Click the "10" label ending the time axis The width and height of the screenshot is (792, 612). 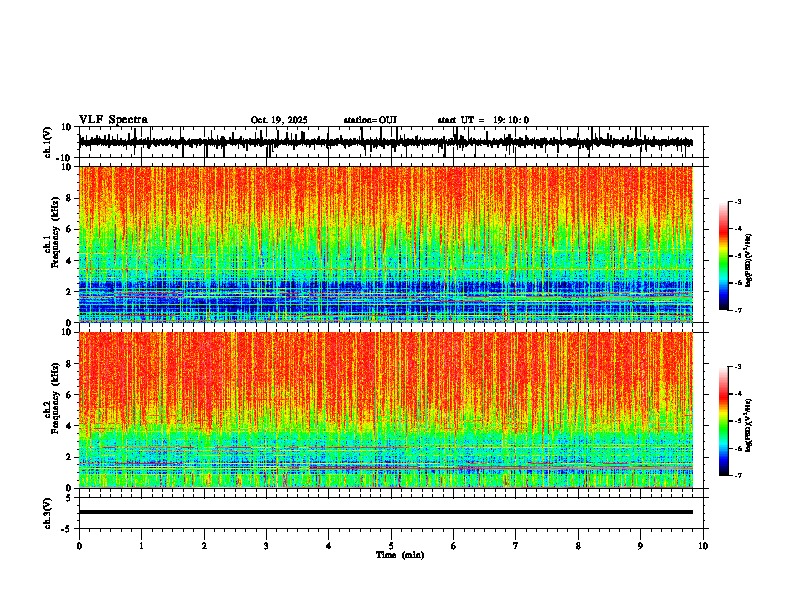click(x=703, y=546)
